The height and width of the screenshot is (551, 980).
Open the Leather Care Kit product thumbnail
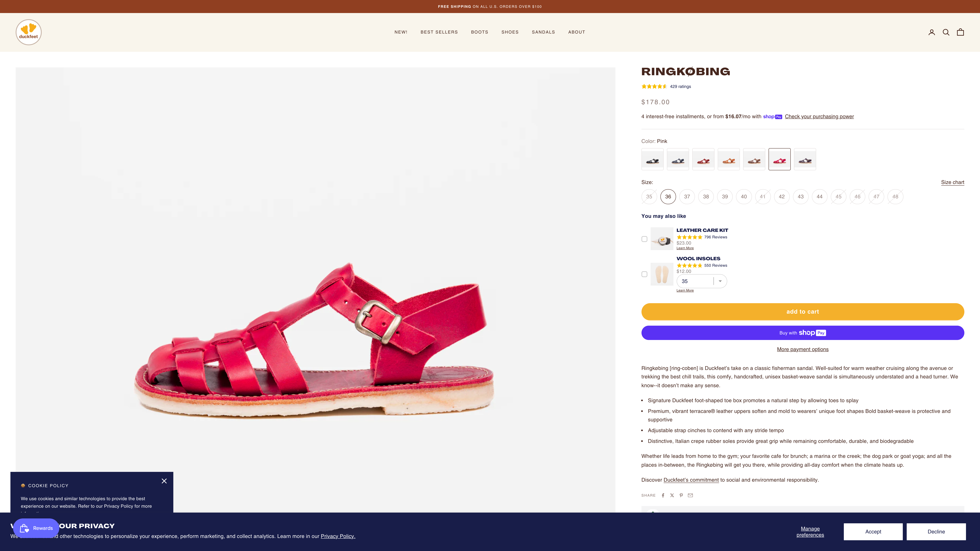(662, 239)
